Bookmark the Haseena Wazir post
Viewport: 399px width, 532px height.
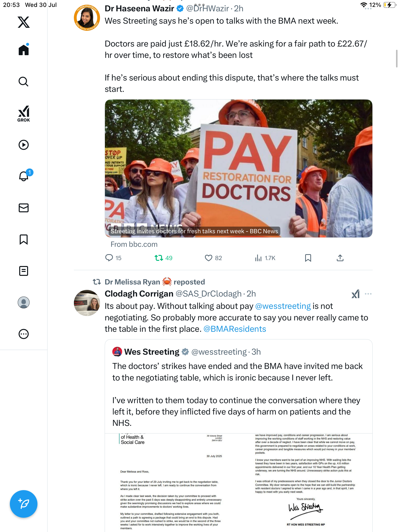(x=308, y=258)
